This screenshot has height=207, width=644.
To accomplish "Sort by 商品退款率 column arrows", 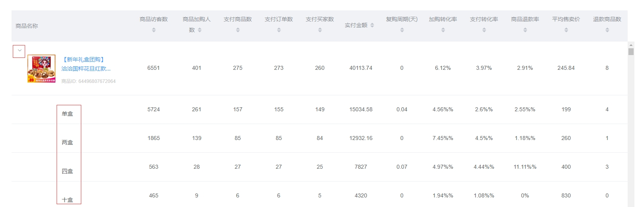I will pyautogui.click(x=525, y=30).
